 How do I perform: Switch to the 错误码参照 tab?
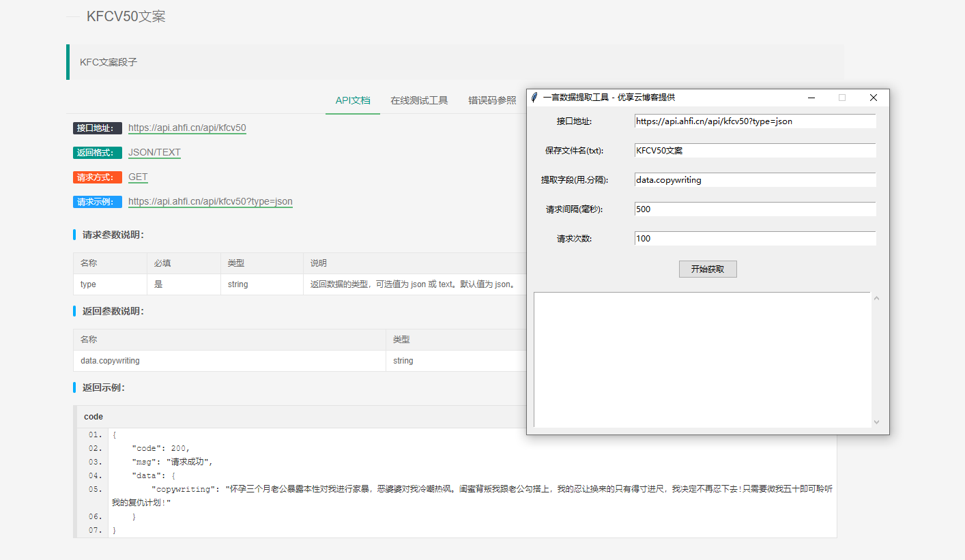[493, 99]
